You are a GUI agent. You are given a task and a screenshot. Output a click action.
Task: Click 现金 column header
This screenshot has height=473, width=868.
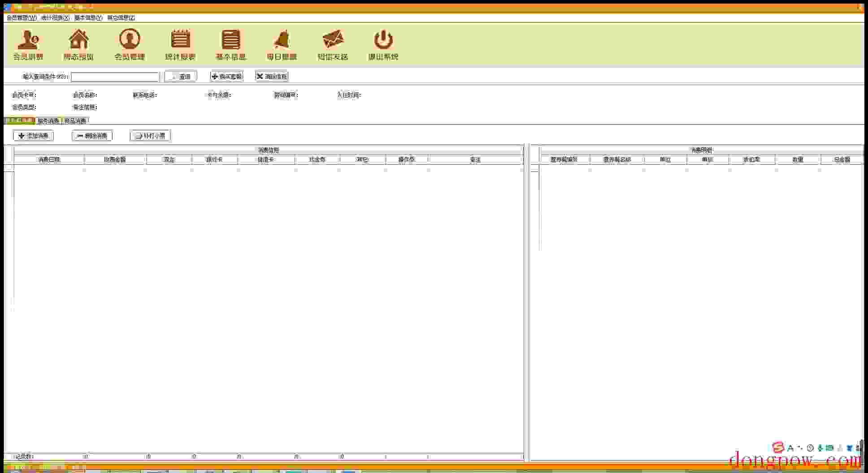point(169,159)
